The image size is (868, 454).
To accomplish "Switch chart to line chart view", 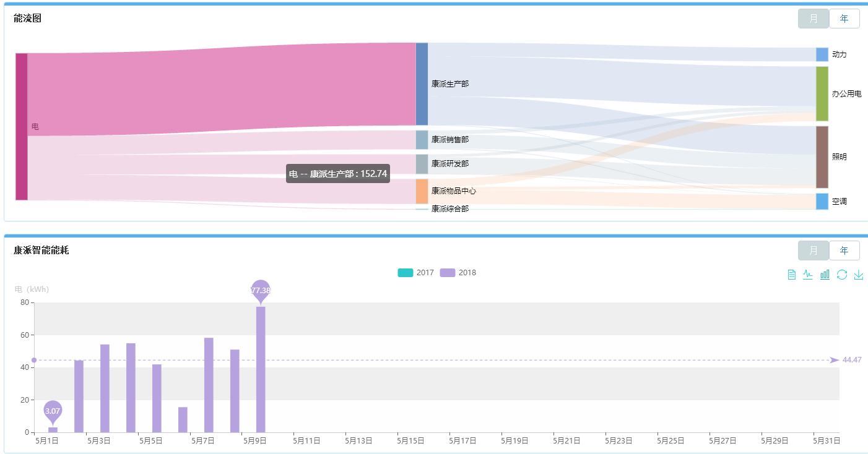I will (808, 275).
